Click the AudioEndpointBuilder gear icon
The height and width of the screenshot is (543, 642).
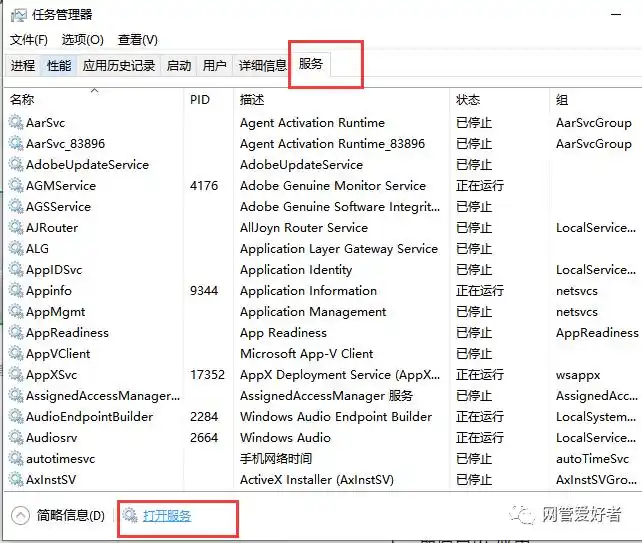click(16, 416)
